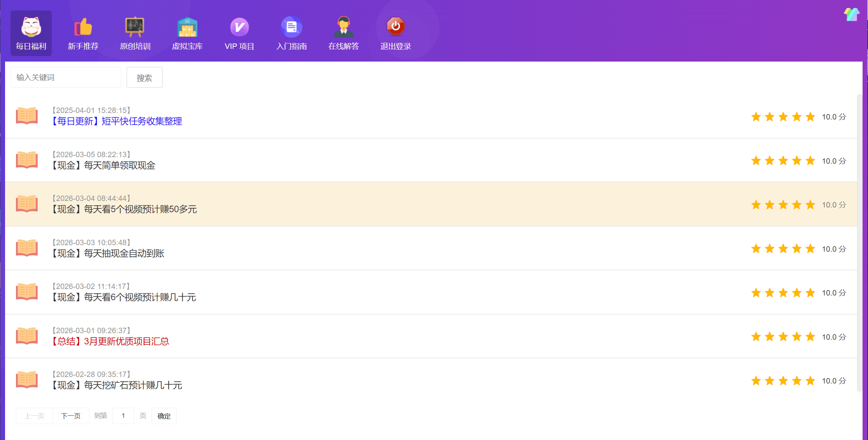
Task: Click the book icon beside 每天简单领取现金
Action: tap(27, 160)
